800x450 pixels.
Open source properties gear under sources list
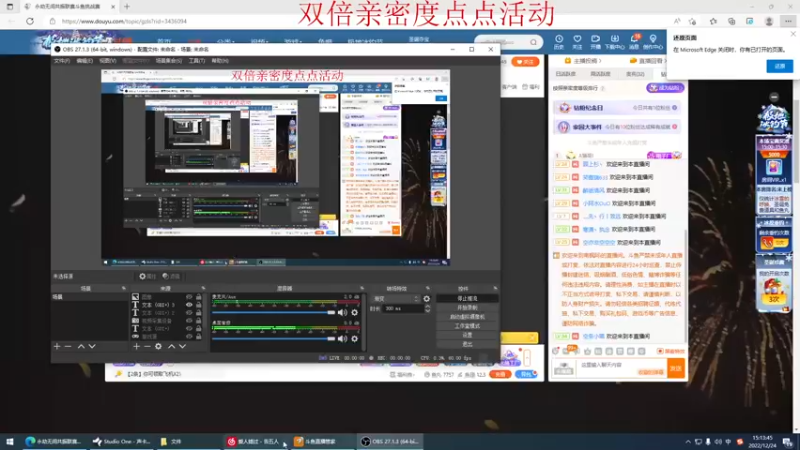point(159,346)
